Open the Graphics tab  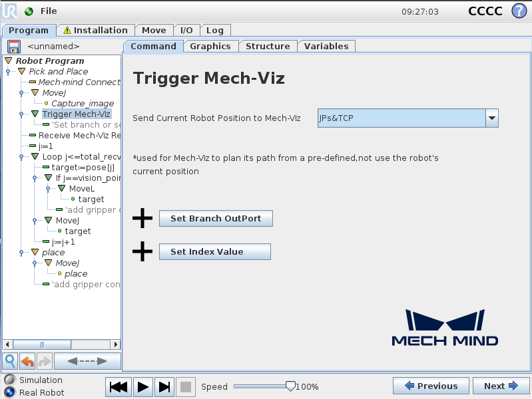pos(210,46)
